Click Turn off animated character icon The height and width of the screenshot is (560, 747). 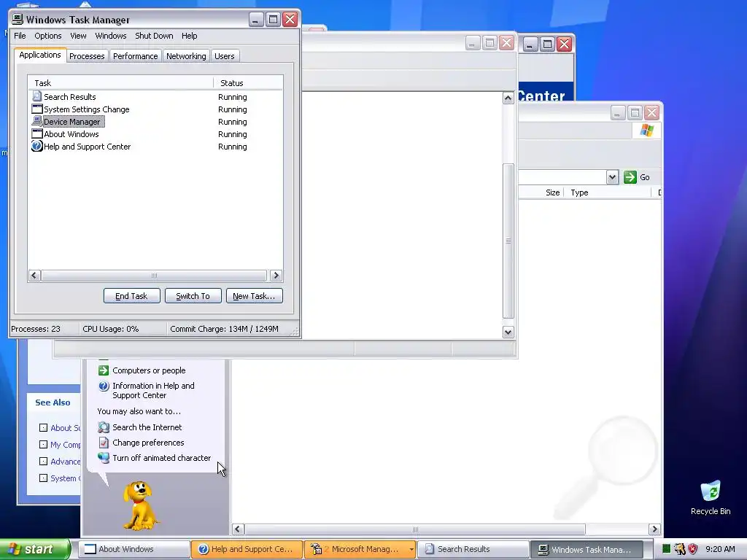(x=104, y=458)
